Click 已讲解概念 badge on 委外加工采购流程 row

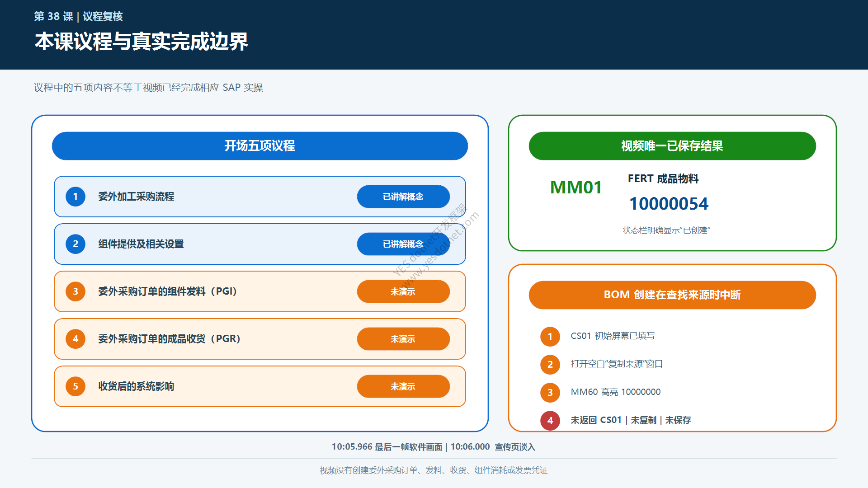click(x=403, y=197)
